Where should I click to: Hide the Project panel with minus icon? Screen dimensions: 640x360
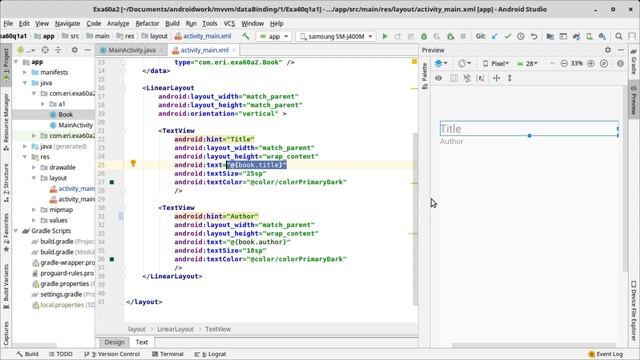tap(87, 50)
